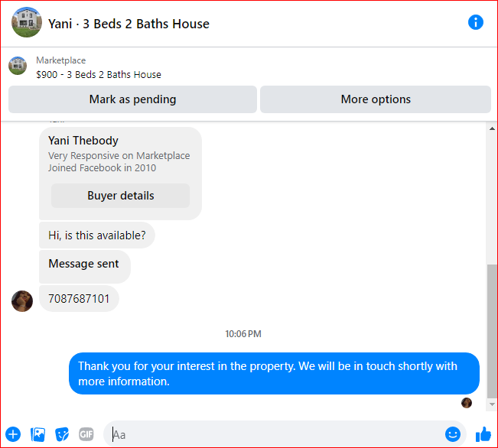
Task: Open more actions with the plus icon
Action: (x=13, y=434)
